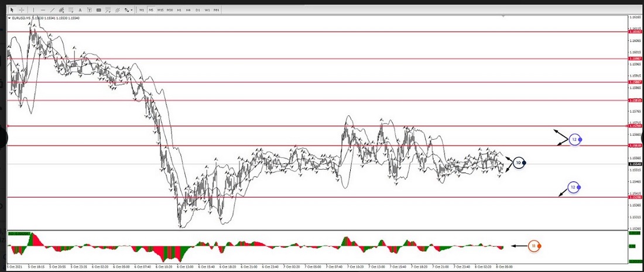Viewport: 644px width, 272px height.
Task: Click the dark annotation marker 10
Action: (x=518, y=163)
